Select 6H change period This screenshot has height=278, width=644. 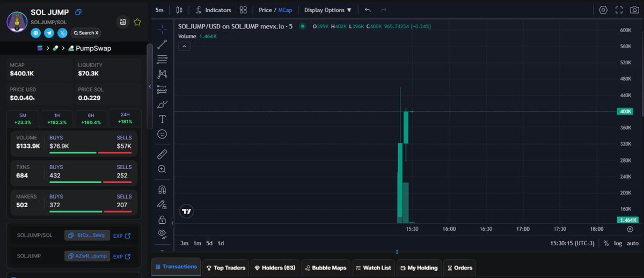click(91, 119)
